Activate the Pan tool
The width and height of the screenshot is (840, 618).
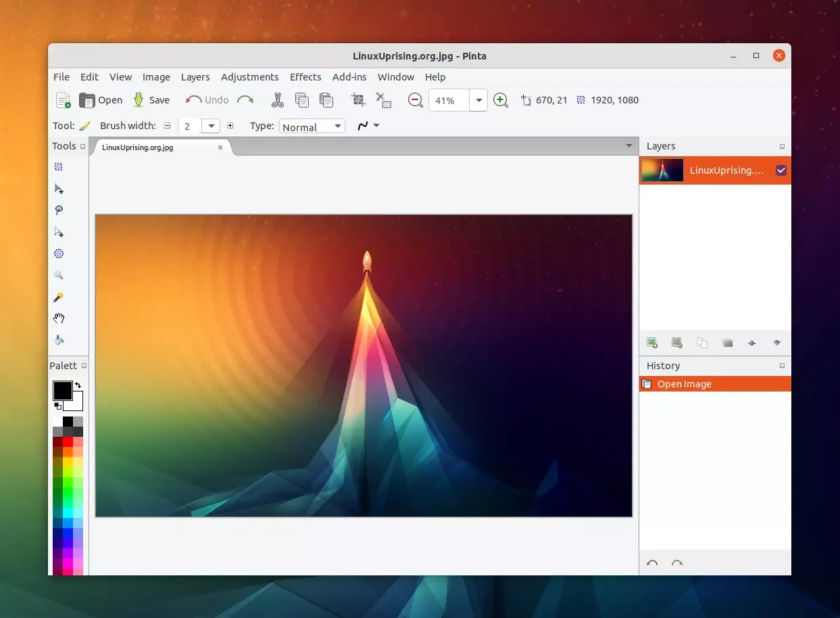59,318
